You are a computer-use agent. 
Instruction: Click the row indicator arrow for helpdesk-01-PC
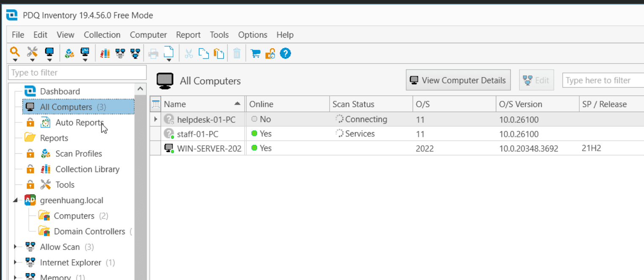tap(156, 119)
